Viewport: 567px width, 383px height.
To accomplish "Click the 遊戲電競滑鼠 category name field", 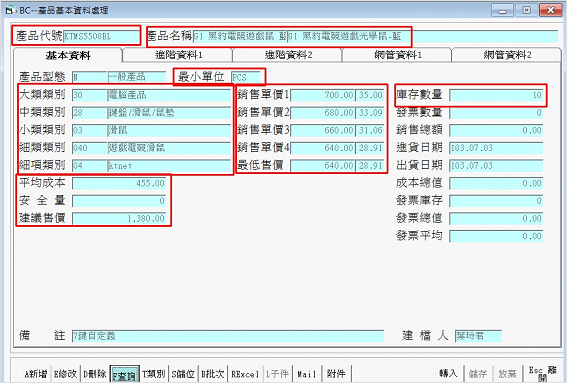I will pyautogui.click(x=169, y=148).
